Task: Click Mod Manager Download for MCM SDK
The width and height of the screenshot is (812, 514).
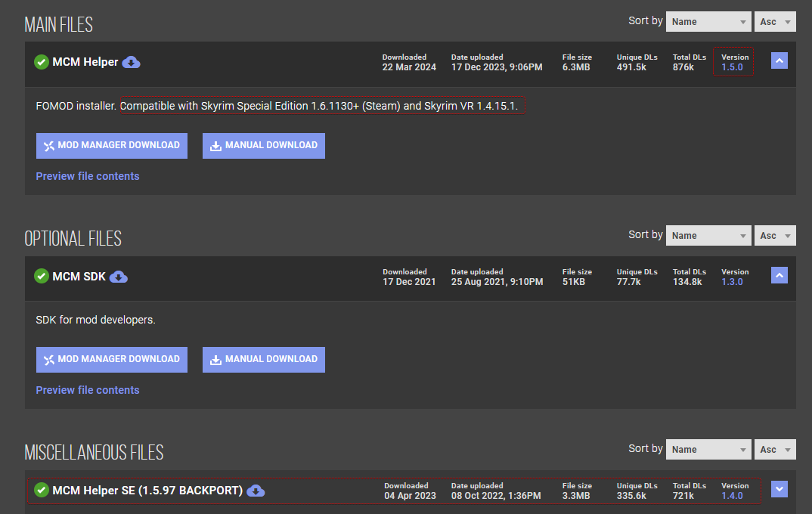Action: 112,359
